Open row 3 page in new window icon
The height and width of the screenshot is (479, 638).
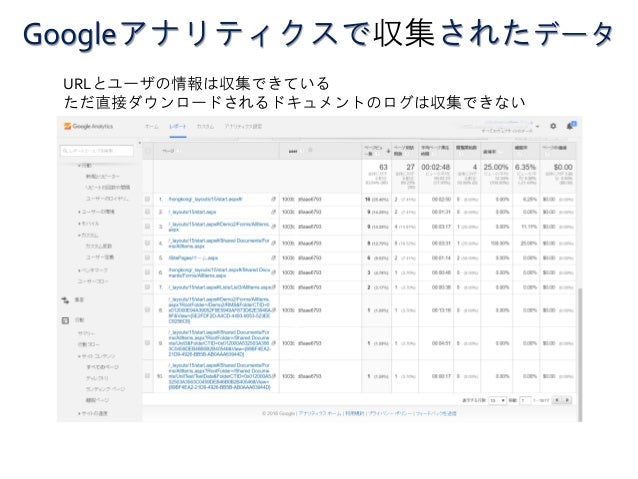point(274,227)
